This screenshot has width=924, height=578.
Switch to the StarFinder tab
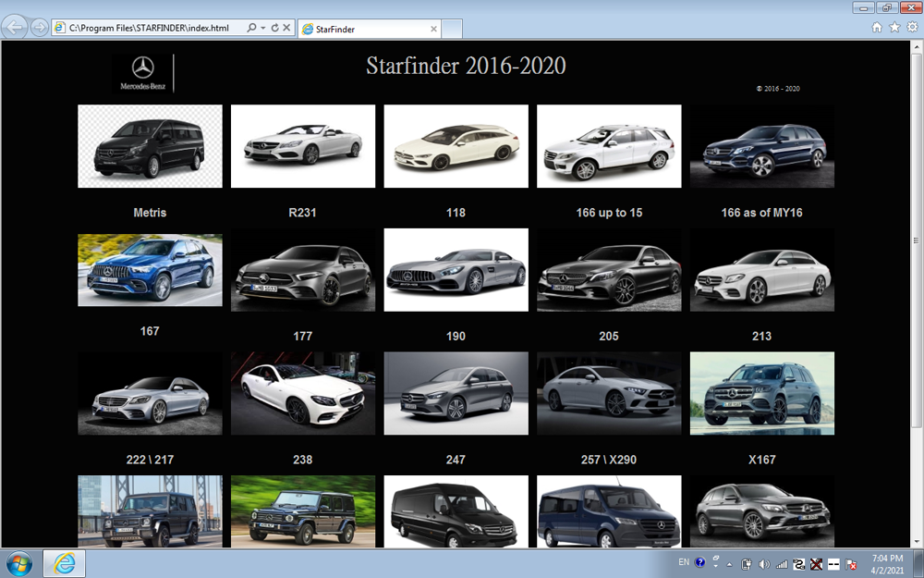click(x=370, y=29)
